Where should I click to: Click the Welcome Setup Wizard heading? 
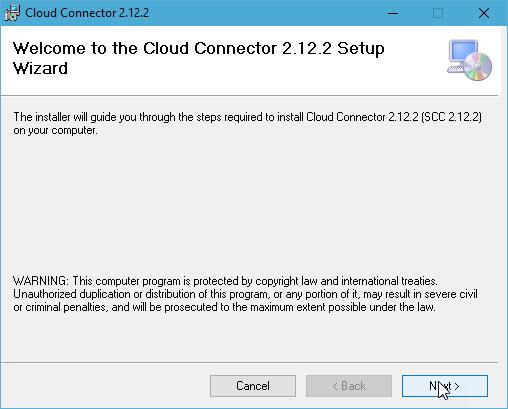pos(199,58)
